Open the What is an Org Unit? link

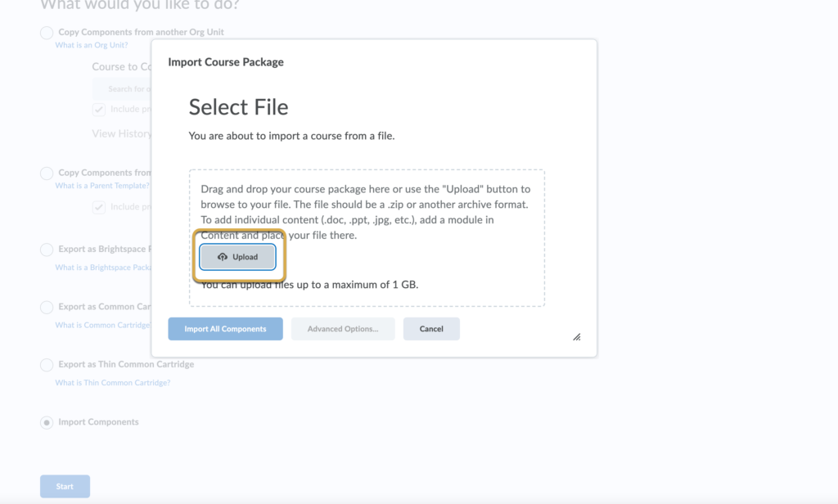(x=92, y=46)
